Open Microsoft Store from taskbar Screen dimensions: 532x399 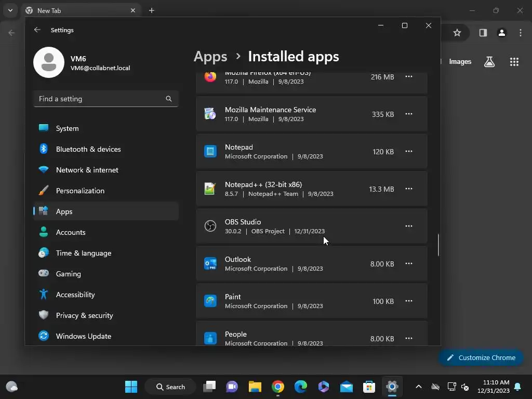click(369, 387)
